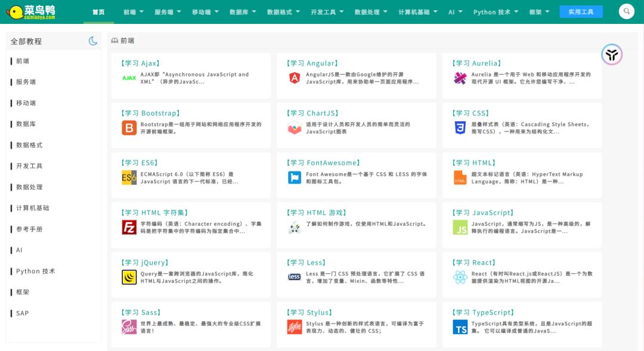Select 数据库 in the sidebar
Image resolution: width=644 pixels, height=351 pixels.
(26, 124)
